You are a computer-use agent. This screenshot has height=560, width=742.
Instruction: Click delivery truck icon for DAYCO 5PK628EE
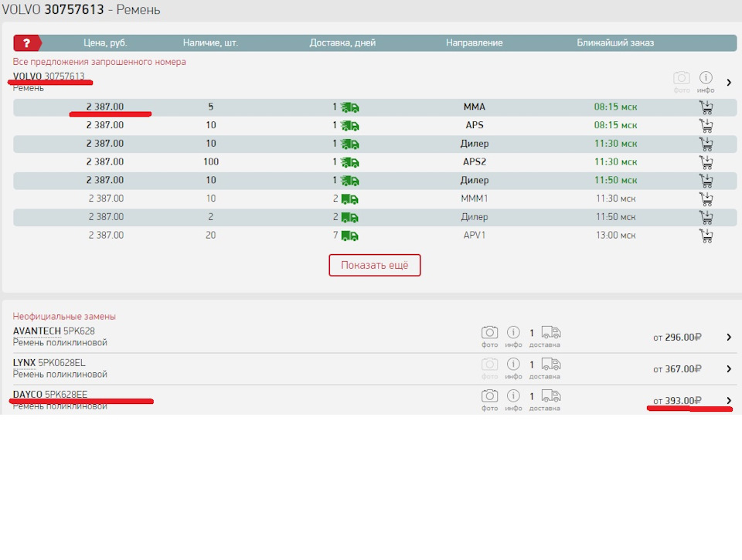(x=550, y=395)
